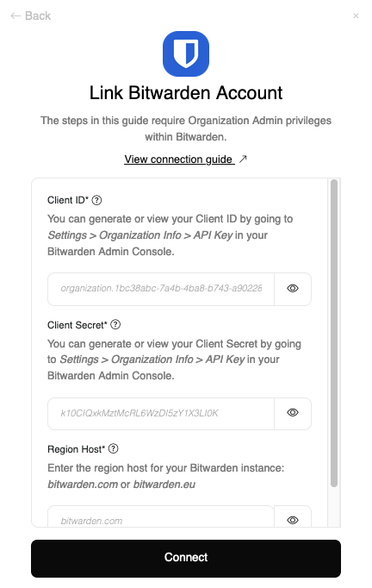
Task: Open the View connection guide link
Action: pos(179,160)
